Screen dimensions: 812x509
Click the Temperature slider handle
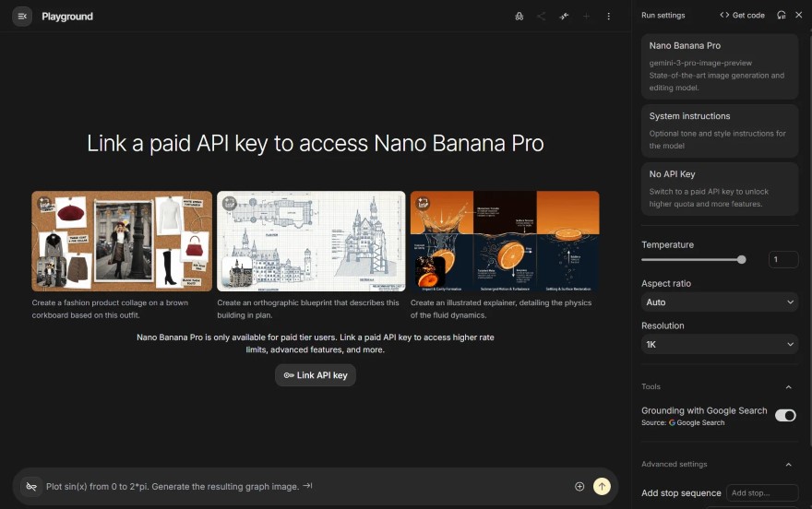(x=741, y=260)
